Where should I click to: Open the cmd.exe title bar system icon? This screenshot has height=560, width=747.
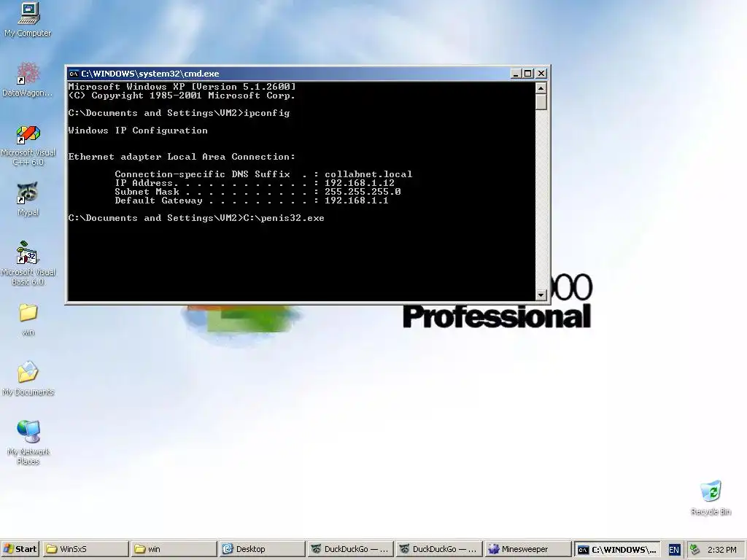74,74
